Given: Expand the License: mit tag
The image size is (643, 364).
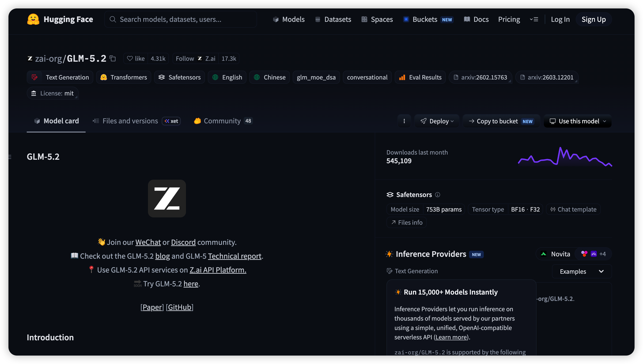Looking at the screenshot, I should pos(53,93).
